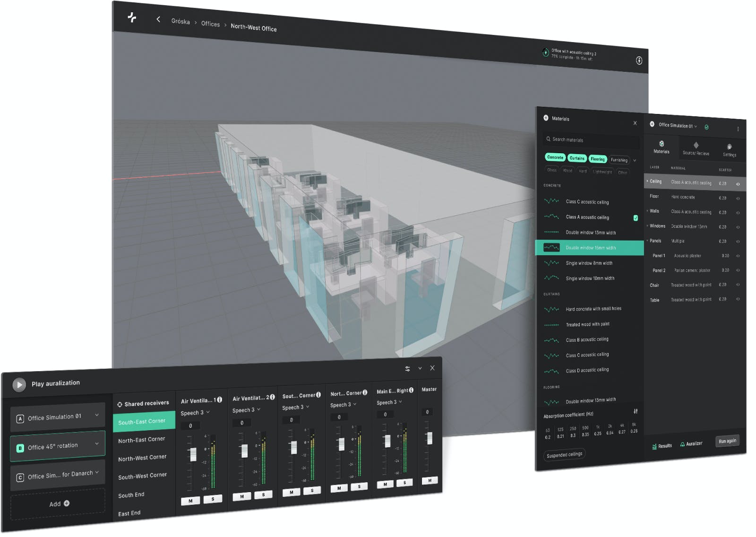Open the Source/Receiver tab icon
This screenshot has height=537, width=756.
pyautogui.click(x=696, y=146)
